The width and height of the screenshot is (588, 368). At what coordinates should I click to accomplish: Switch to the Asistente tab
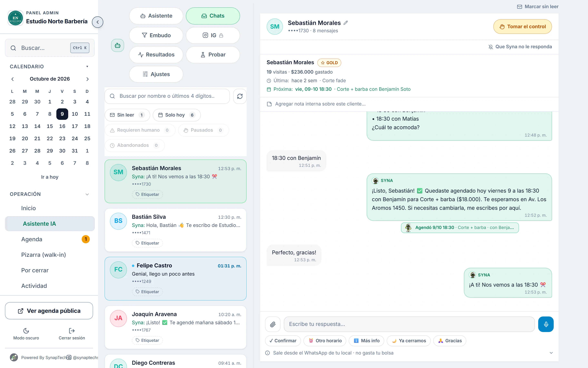pyautogui.click(x=156, y=16)
